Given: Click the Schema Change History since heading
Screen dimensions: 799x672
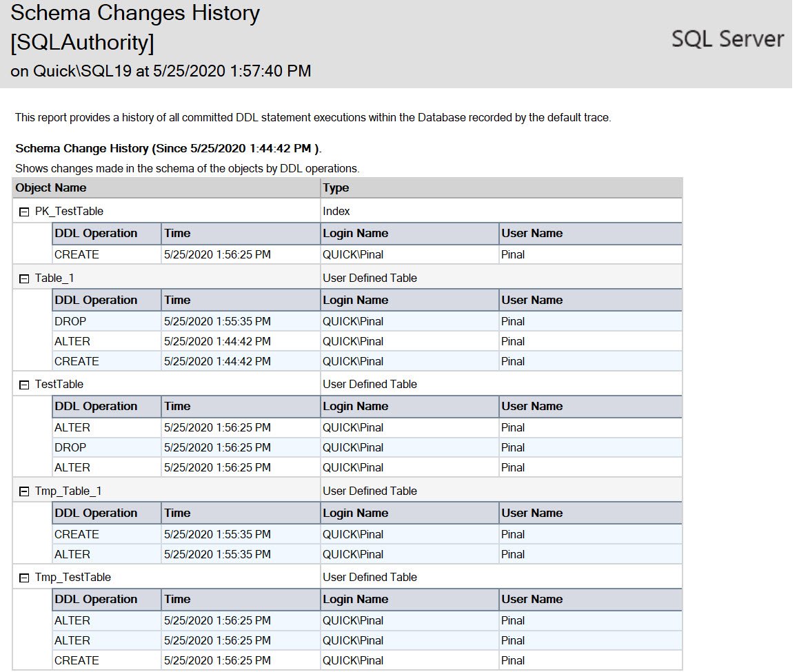Looking at the screenshot, I should click(x=168, y=148).
